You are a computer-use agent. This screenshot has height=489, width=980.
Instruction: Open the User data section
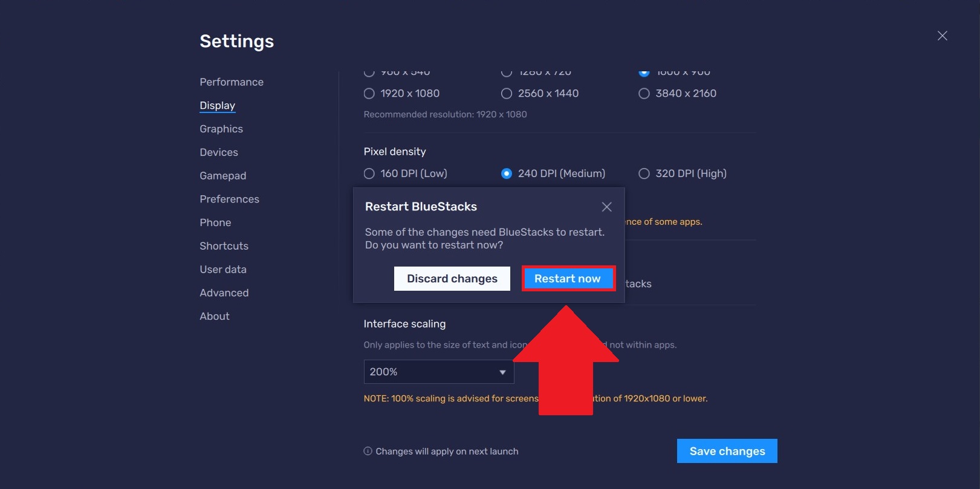tap(223, 270)
